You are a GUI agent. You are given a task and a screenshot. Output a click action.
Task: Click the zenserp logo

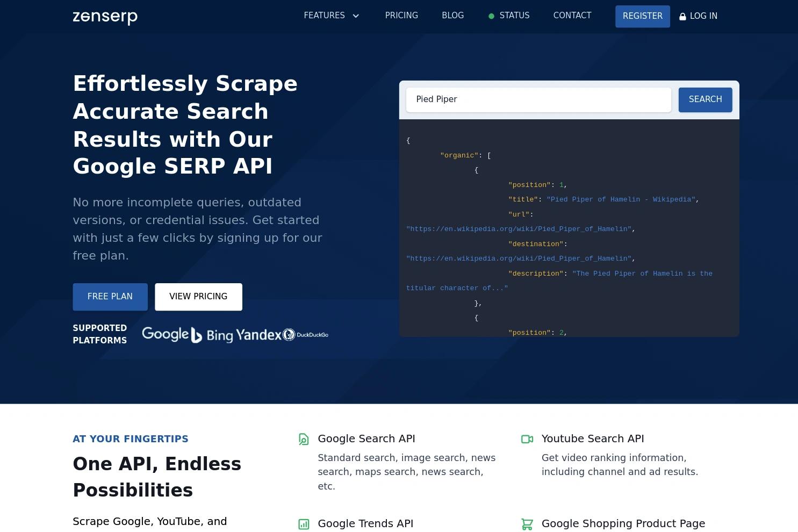point(105,17)
